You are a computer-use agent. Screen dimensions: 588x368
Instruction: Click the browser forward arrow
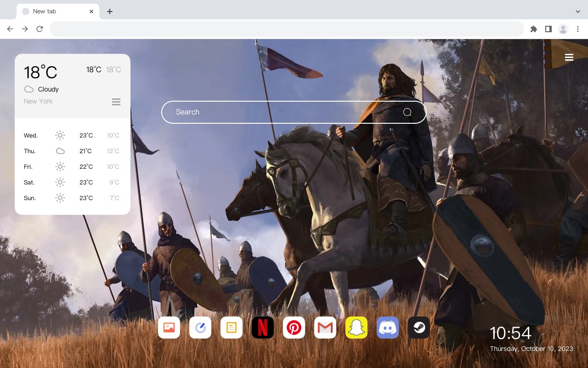(25, 29)
